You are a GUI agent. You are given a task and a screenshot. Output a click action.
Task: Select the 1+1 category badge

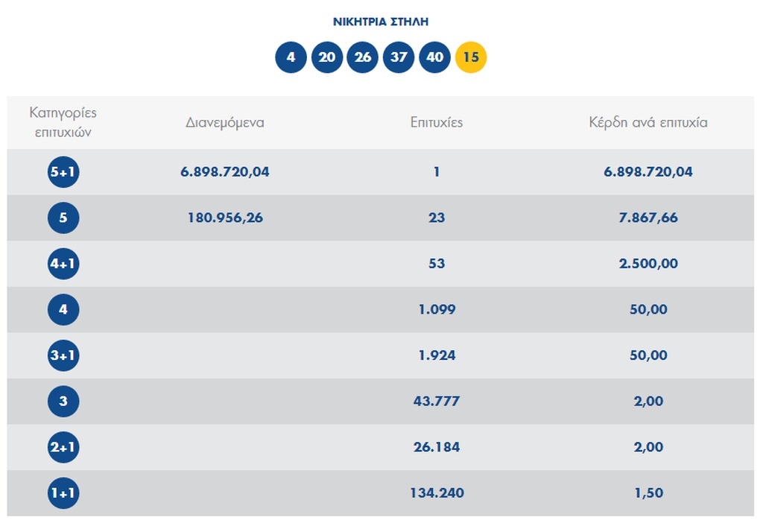pyautogui.click(x=63, y=493)
